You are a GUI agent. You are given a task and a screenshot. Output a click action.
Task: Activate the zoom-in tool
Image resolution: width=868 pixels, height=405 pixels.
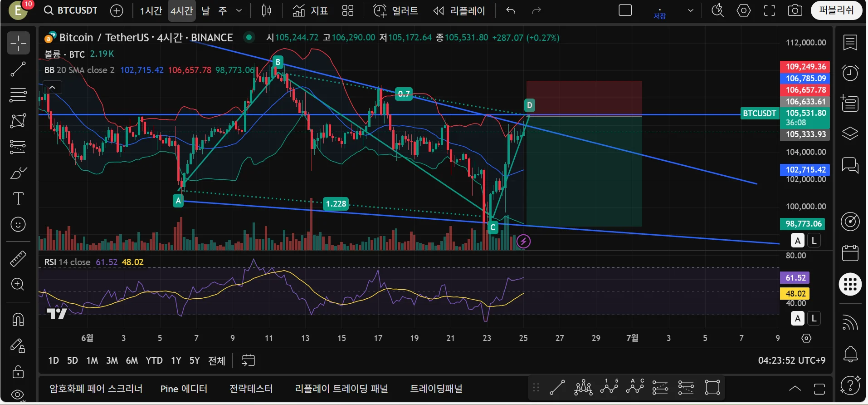(x=18, y=285)
